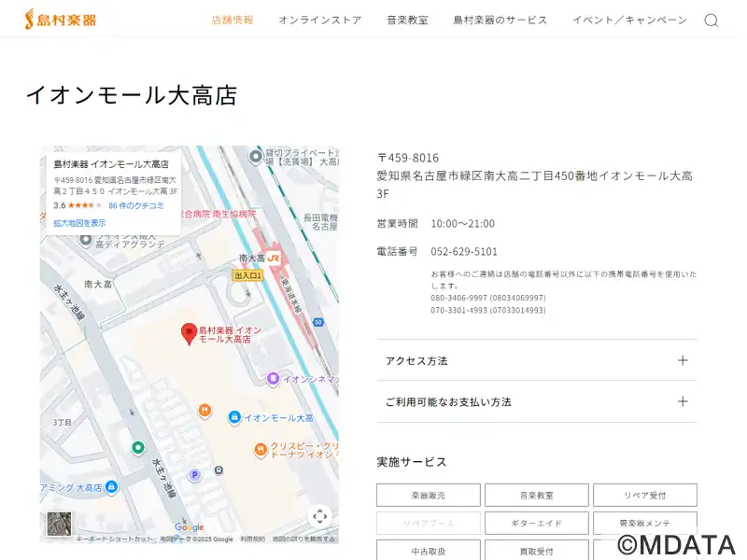Click the クリスピー・クリーム orange restaurant marker
747x560 pixels.
pos(261,450)
